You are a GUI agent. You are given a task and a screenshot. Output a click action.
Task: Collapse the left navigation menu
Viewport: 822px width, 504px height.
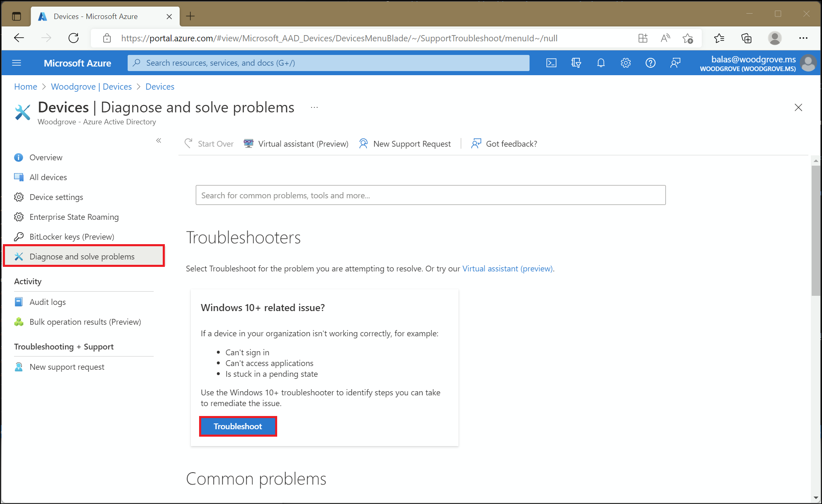pyautogui.click(x=159, y=140)
